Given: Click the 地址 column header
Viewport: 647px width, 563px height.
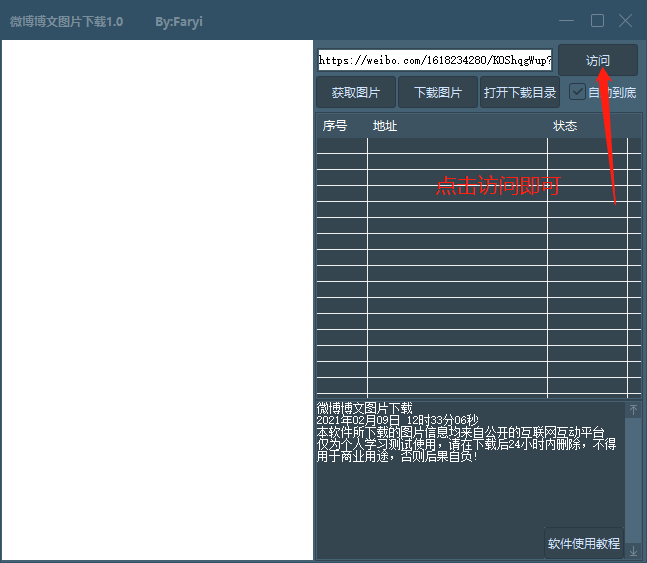Looking at the screenshot, I should click(457, 125).
